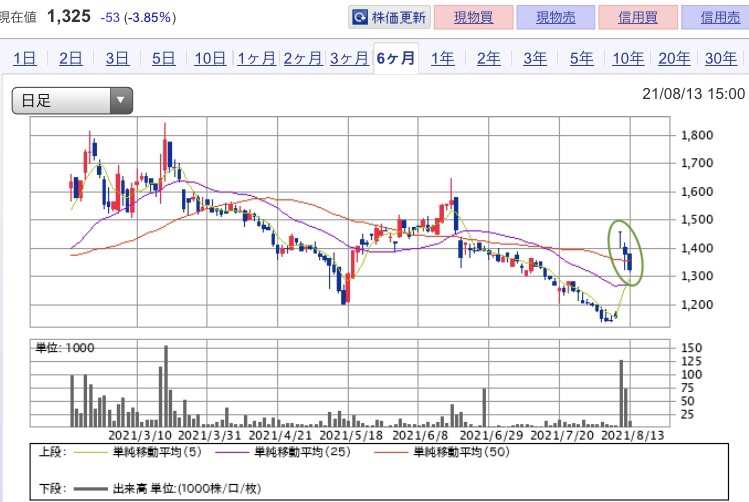
Task: Click the 1,500 price axis label
Action: [x=696, y=220]
